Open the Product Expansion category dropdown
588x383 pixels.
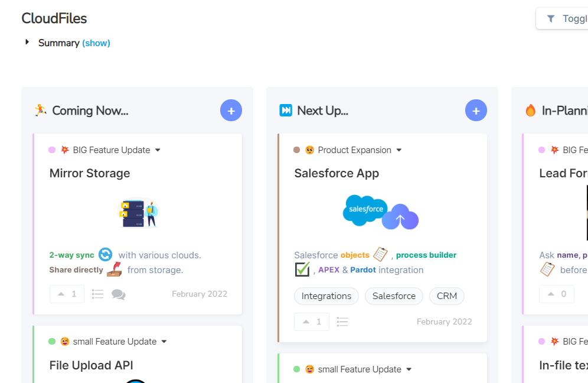tap(399, 150)
